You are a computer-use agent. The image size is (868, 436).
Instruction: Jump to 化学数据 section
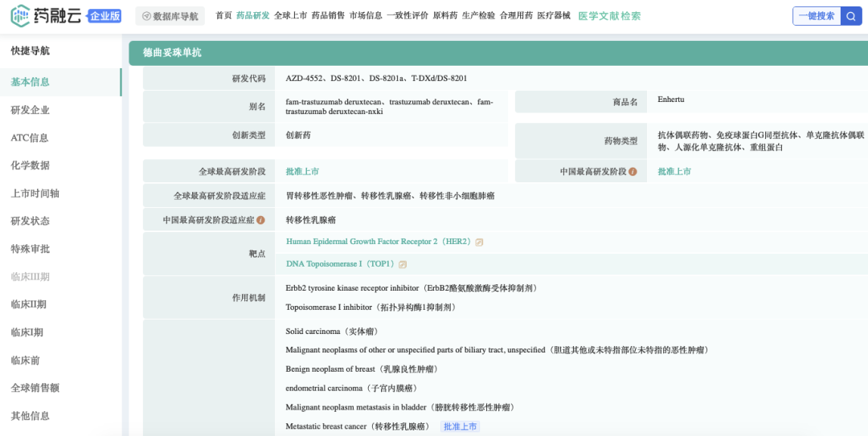[31, 165]
